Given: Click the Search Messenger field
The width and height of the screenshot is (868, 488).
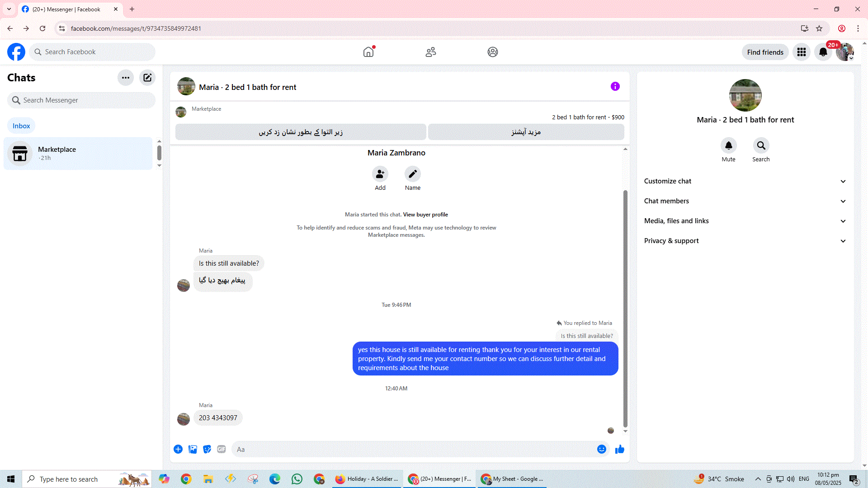Looking at the screenshot, I should tap(81, 100).
